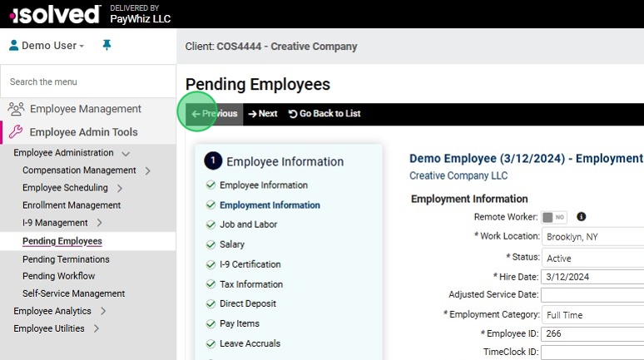Click the pin menu icon

107,45
